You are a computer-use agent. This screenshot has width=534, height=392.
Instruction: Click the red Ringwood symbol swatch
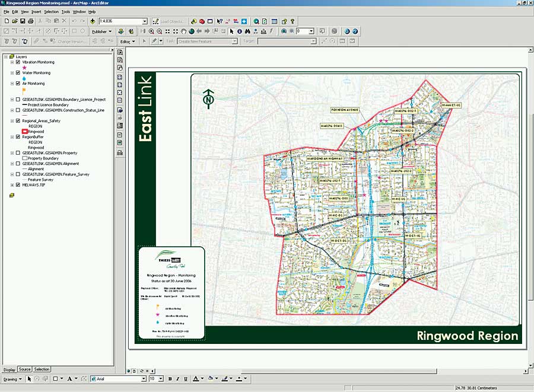[x=24, y=132]
